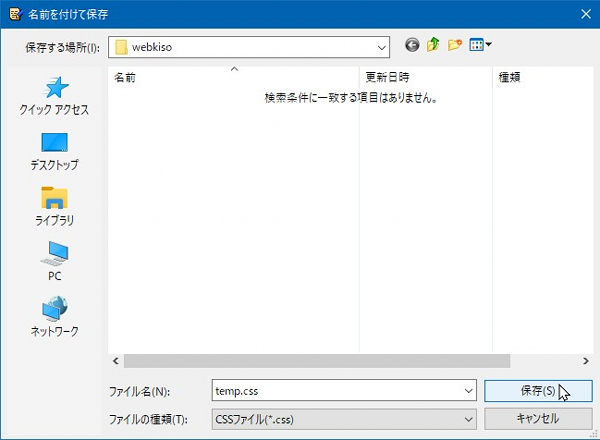
Task: Select Quick Access (クイック アクセス) in sidebar
Action: click(x=54, y=97)
